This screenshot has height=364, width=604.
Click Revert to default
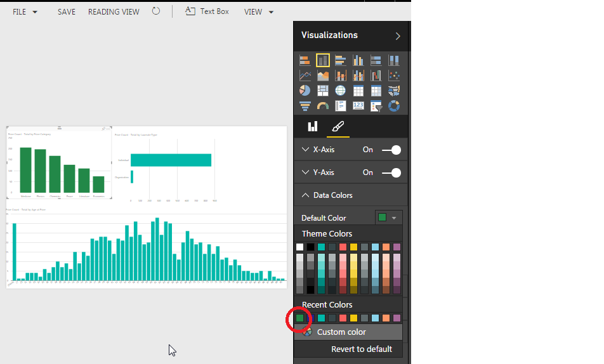click(362, 349)
